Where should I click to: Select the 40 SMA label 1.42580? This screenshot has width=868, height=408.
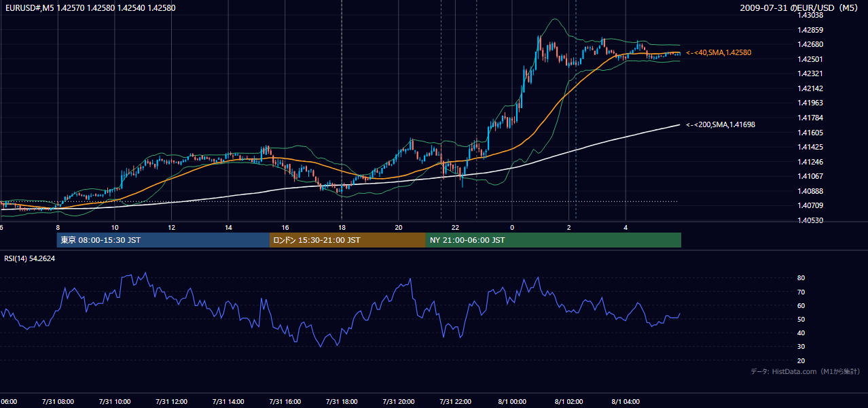(719, 52)
